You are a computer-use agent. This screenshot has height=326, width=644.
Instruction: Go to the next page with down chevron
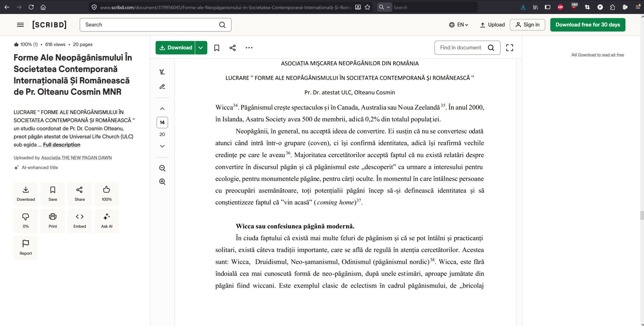(x=162, y=146)
